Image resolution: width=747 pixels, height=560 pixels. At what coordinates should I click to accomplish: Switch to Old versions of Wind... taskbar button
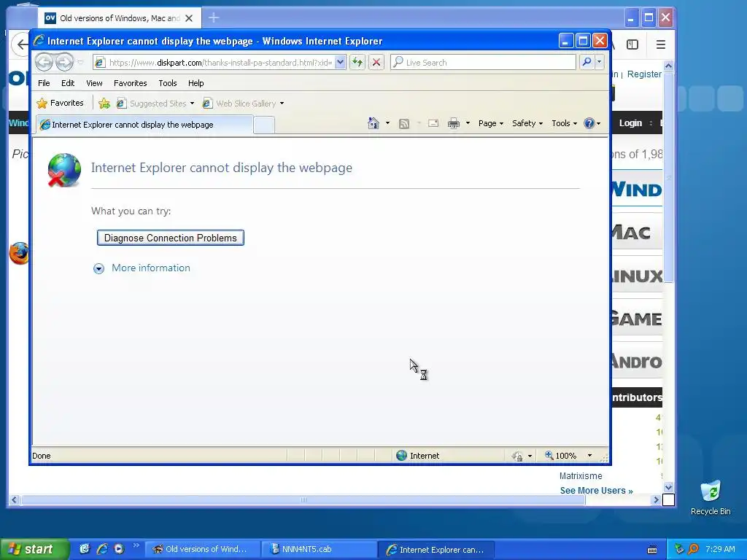click(203, 549)
